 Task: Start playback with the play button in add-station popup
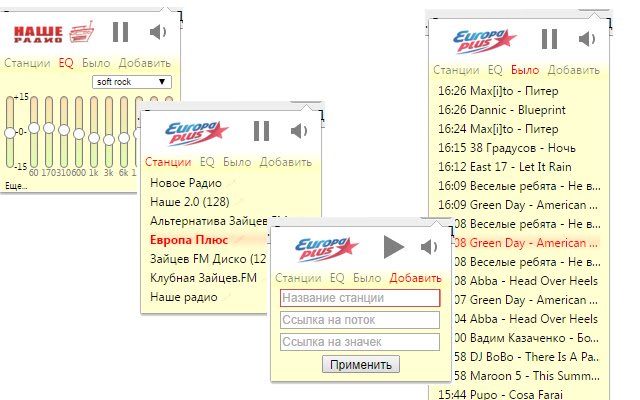pyautogui.click(x=393, y=247)
